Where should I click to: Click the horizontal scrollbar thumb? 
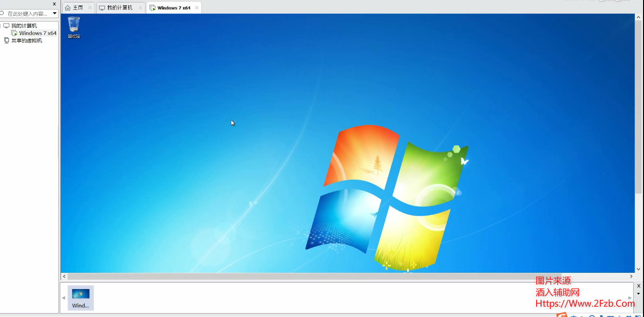pos(315,277)
